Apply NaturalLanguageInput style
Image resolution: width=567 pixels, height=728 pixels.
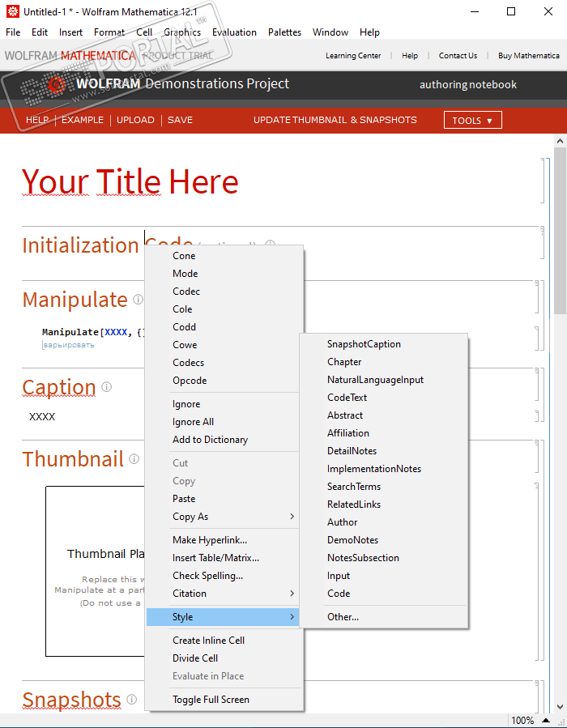tap(384, 380)
